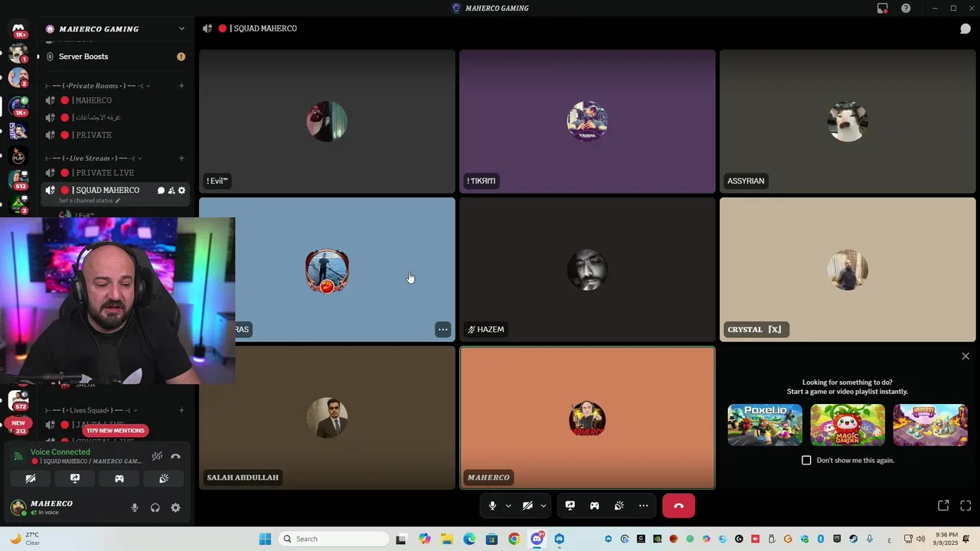Add channel to Live Stream category

coord(181,158)
